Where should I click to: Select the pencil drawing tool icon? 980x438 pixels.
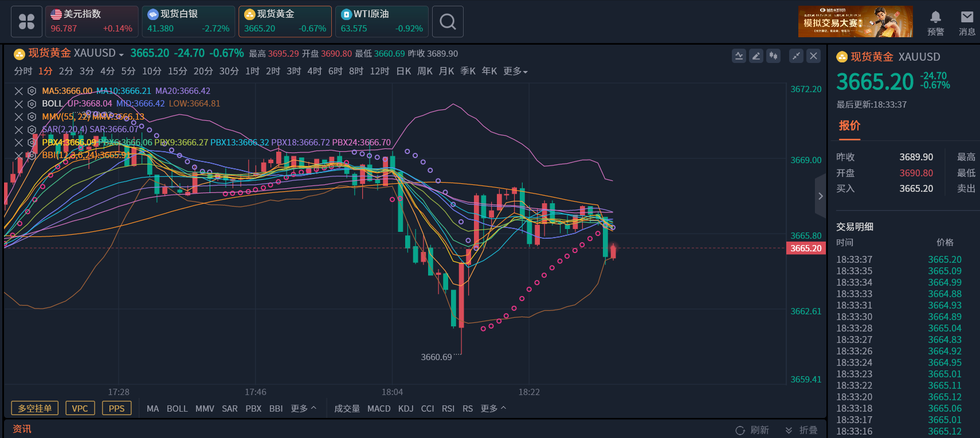pyautogui.click(x=756, y=56)
